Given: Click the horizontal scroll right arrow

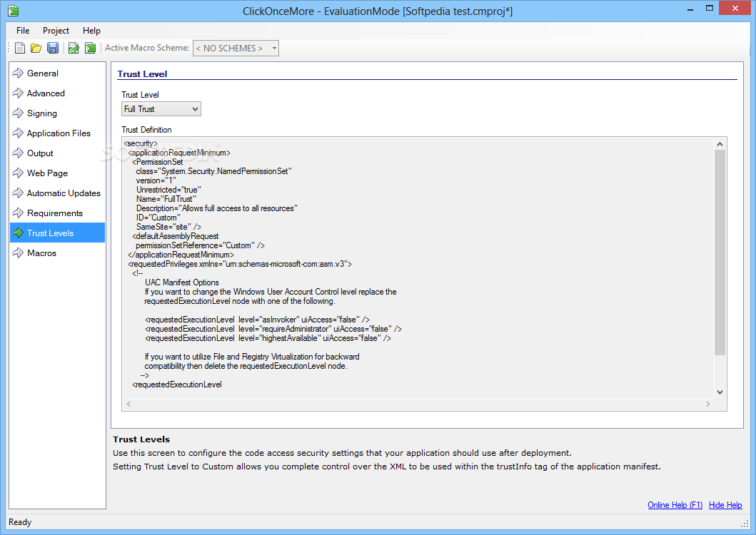Looking at the screenshot, I should click(x=707, y=404).
